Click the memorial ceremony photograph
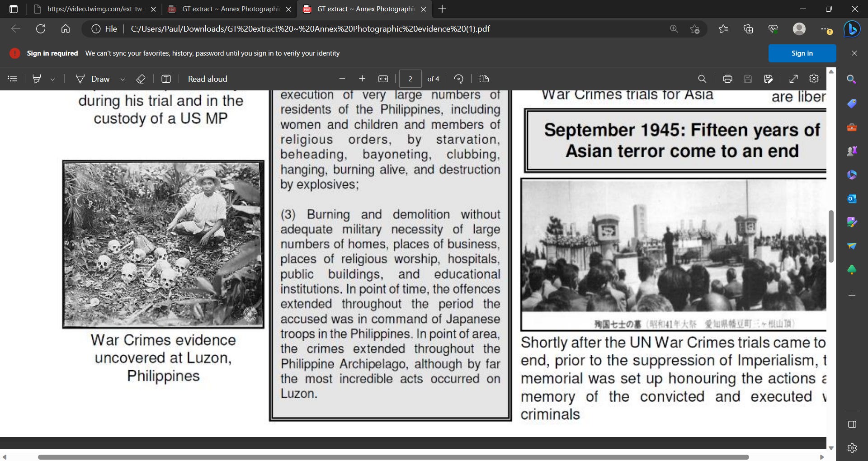This screenshot has width=868, height=461. click(674, 254)
